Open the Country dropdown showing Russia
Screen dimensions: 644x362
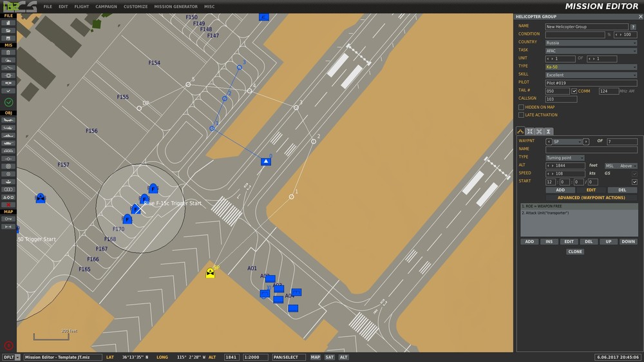pyautogui.click(x=591, y=43)
